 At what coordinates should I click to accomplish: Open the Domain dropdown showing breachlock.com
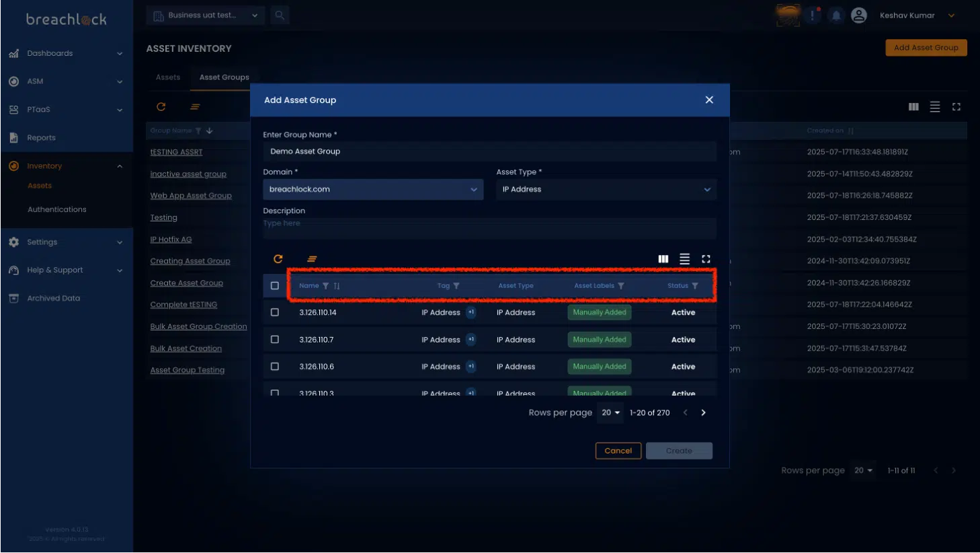coord(373,189)
